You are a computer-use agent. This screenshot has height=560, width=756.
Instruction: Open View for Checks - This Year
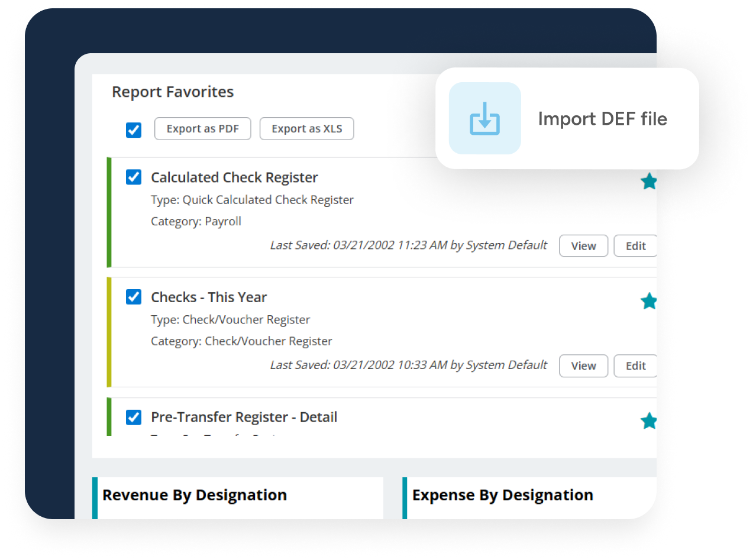click(x=583, y=365)
